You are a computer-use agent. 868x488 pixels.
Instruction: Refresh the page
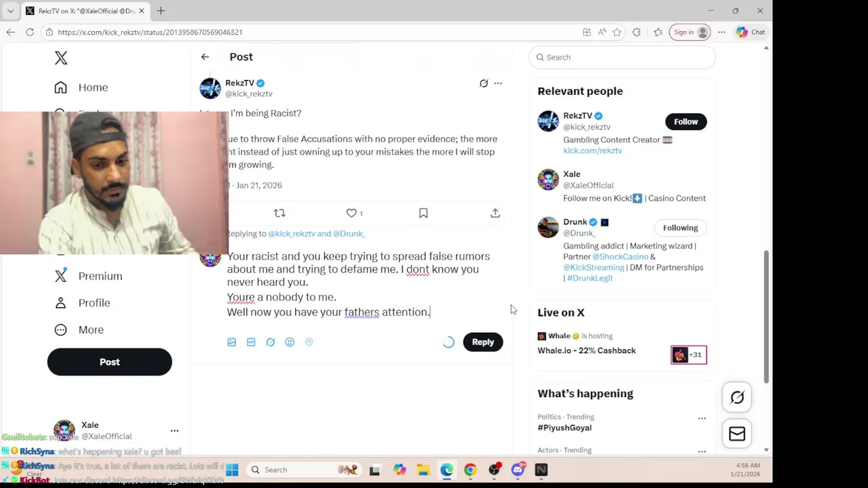click(x=30, y=32)
